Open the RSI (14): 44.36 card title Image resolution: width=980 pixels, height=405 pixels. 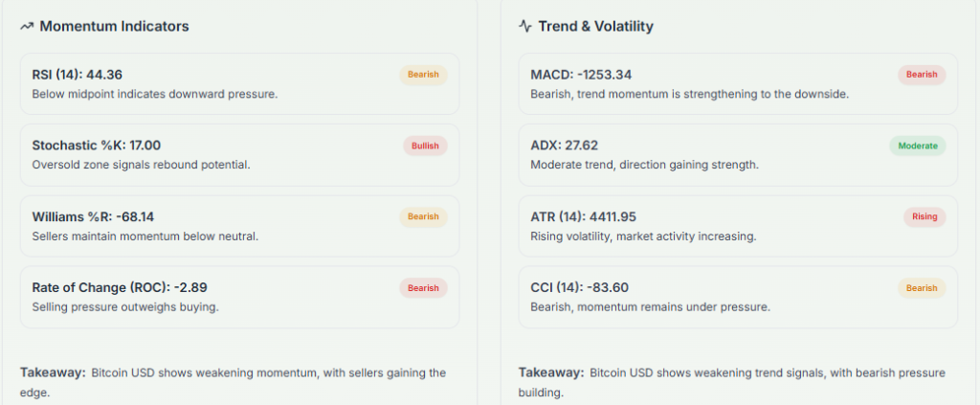tap(78, 75)
